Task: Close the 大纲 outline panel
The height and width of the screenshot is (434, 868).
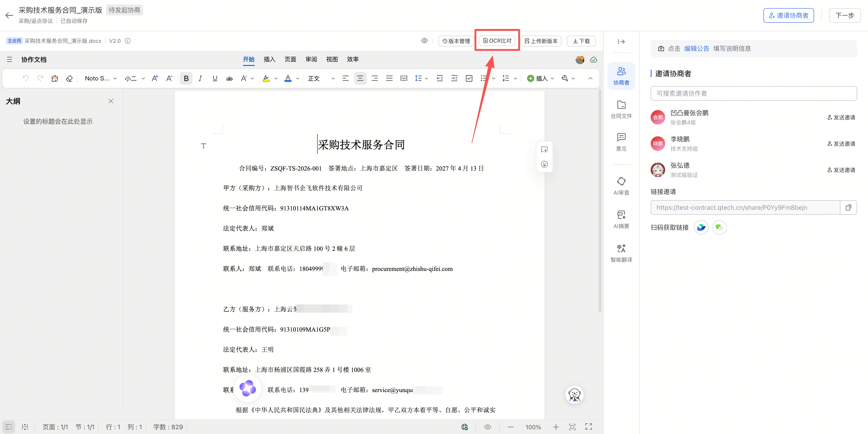Action: tap(111, 101)
